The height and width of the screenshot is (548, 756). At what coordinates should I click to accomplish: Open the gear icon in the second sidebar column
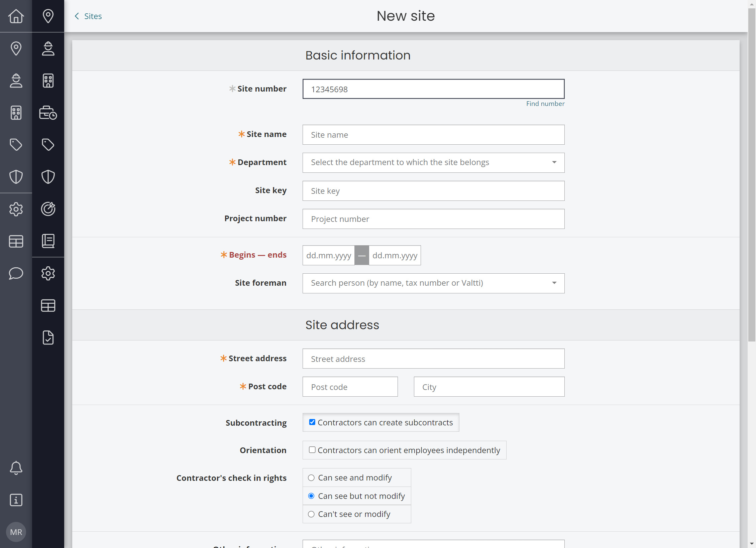(48, 273)
